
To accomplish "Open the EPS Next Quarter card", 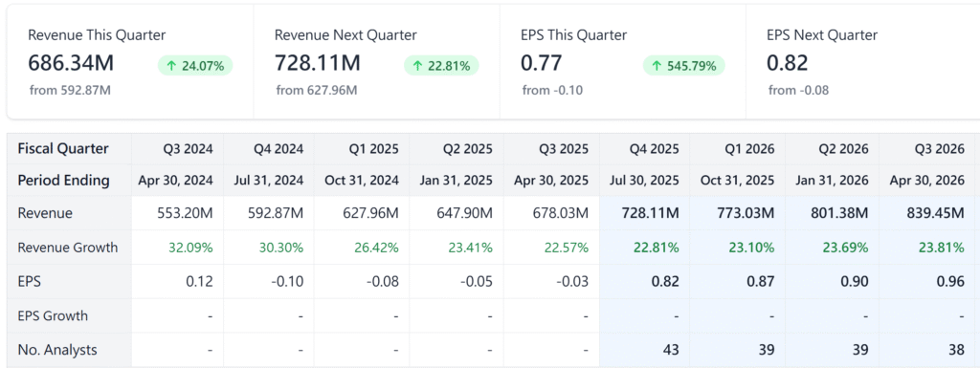I will [x=862, y=61].
